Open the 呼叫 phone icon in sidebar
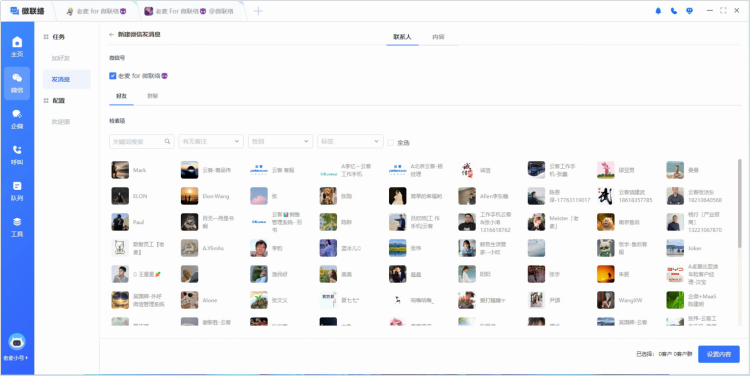Screen dimensions: 750x377 (17, 155)
